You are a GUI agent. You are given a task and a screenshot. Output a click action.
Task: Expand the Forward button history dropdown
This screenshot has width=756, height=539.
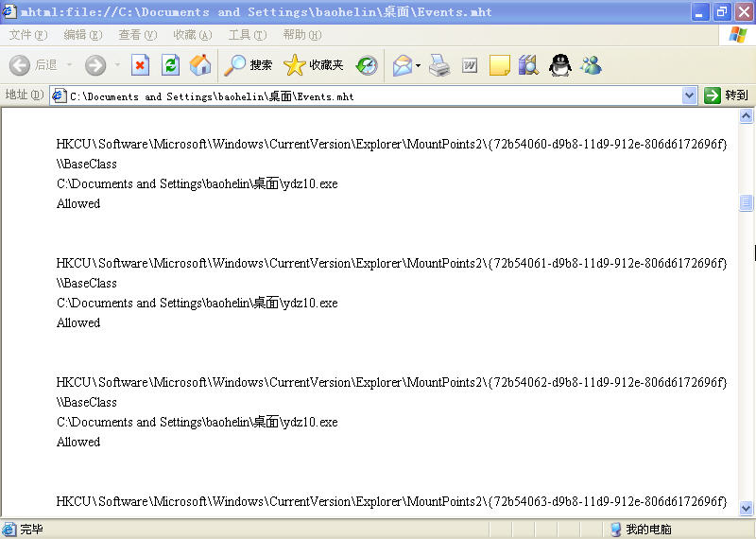(117, 64)
